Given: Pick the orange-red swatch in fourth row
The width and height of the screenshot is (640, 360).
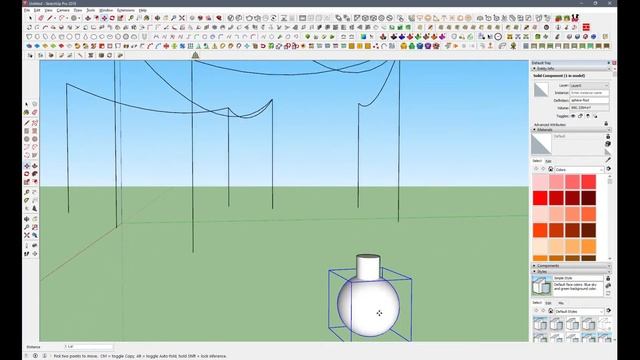Looking at the screenshot, I should (540, 230).
